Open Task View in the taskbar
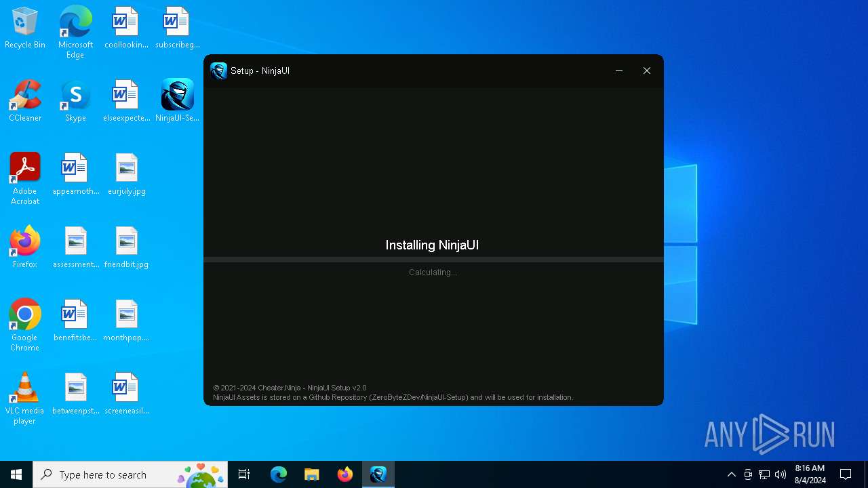This screenshot has height=488, width=868. point(244,474)
